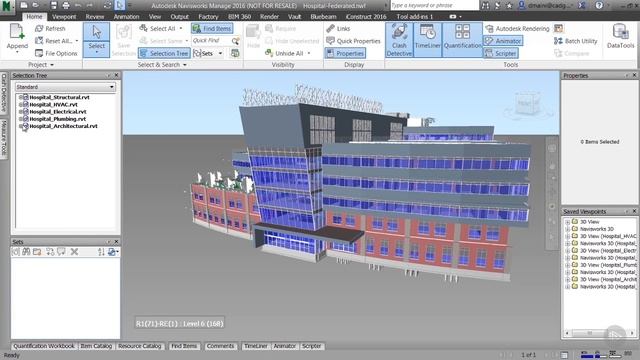The image size is (640, 360).
Task: Select Hospital_Architectural.rvt in Selection Tree
Action: (x=63, y=126)
